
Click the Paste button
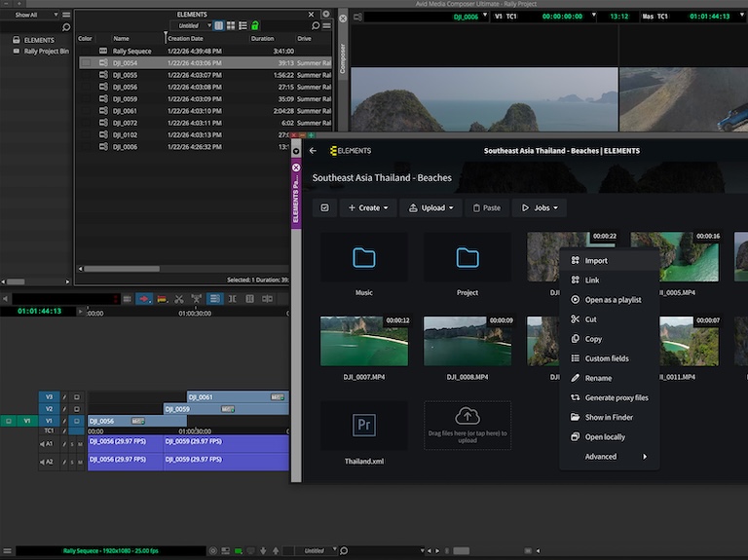coord(487,208)
